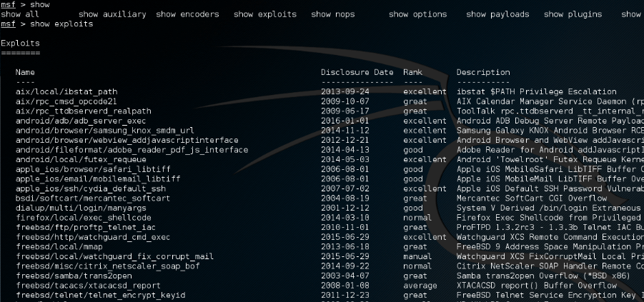Click the 'Disclosure Date' column header
The image size is (644, 302).
pyautogui.click(x=357, y=73)
